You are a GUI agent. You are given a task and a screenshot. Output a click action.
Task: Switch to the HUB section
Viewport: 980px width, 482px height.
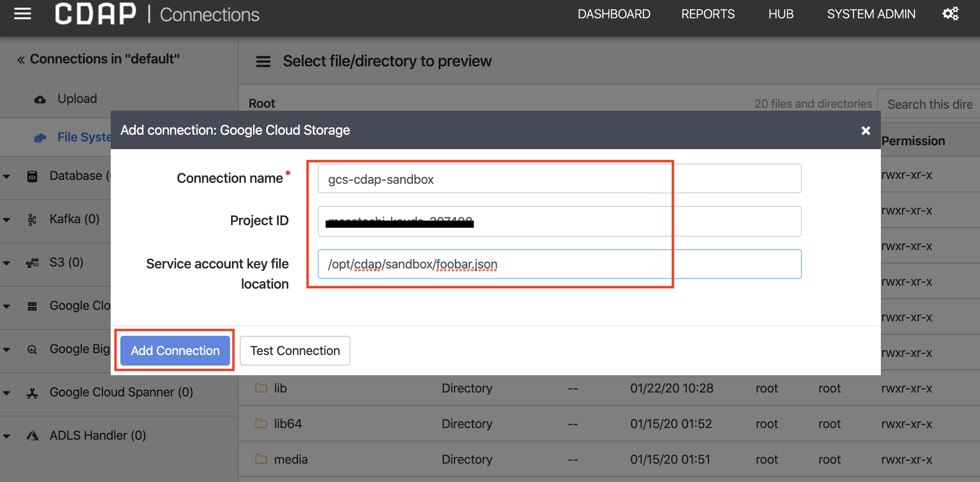point(780,13)
